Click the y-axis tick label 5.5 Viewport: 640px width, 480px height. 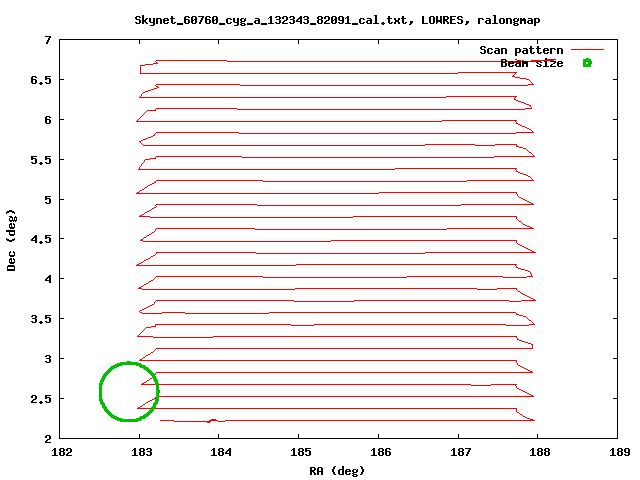[x=41, y=160]
